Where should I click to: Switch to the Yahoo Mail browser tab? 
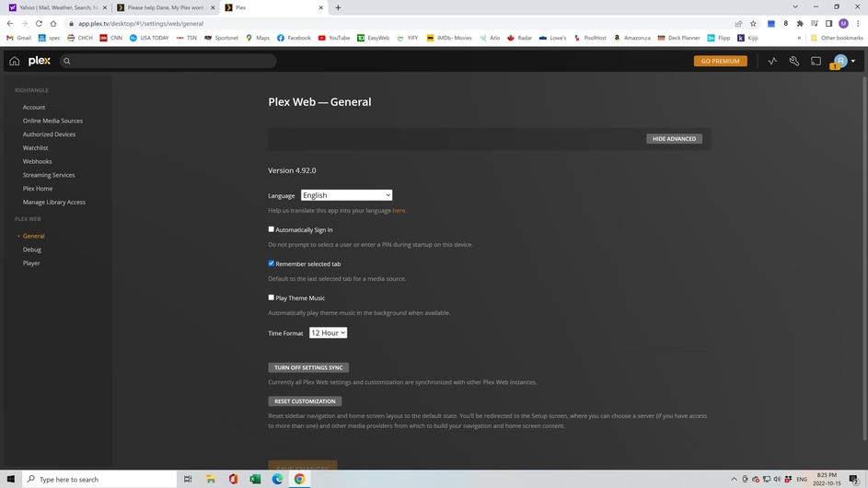point(54,7)
